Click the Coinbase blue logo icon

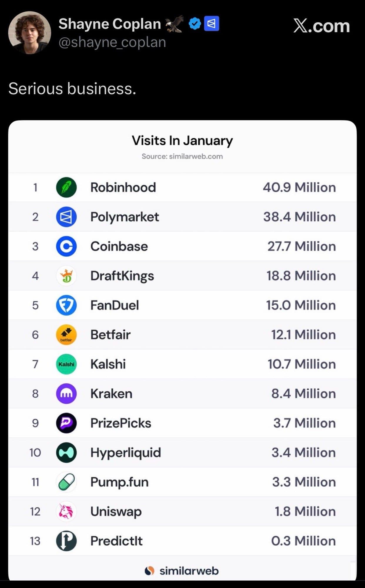66,246
